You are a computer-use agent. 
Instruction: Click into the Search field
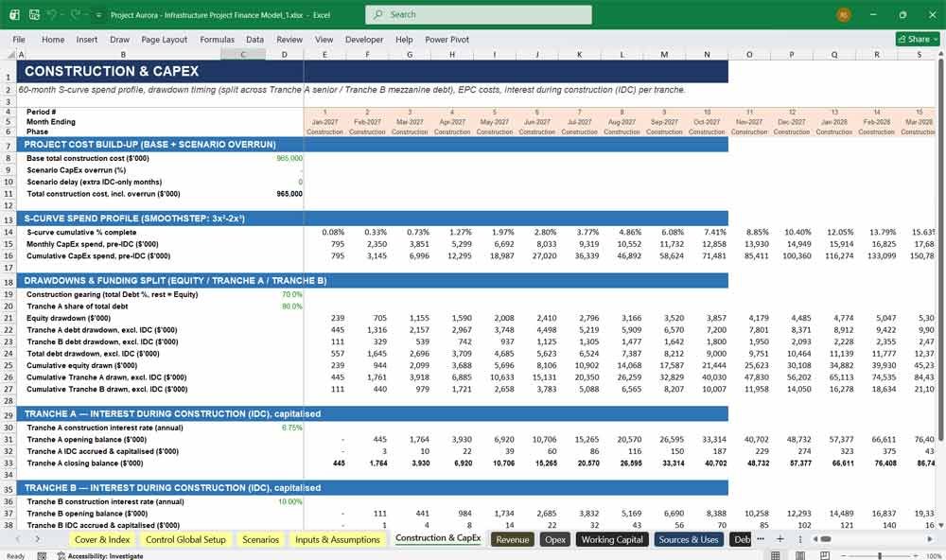point(479,14)
